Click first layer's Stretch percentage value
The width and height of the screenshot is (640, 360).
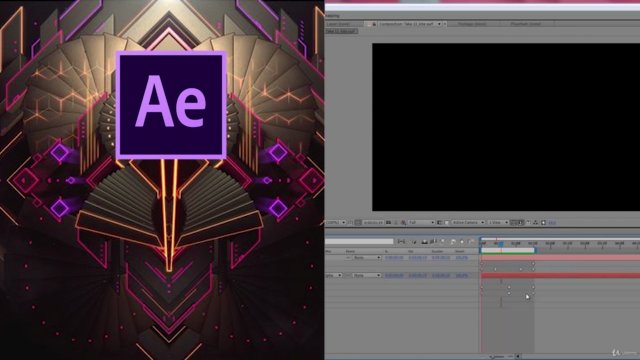tap(462, 258)
